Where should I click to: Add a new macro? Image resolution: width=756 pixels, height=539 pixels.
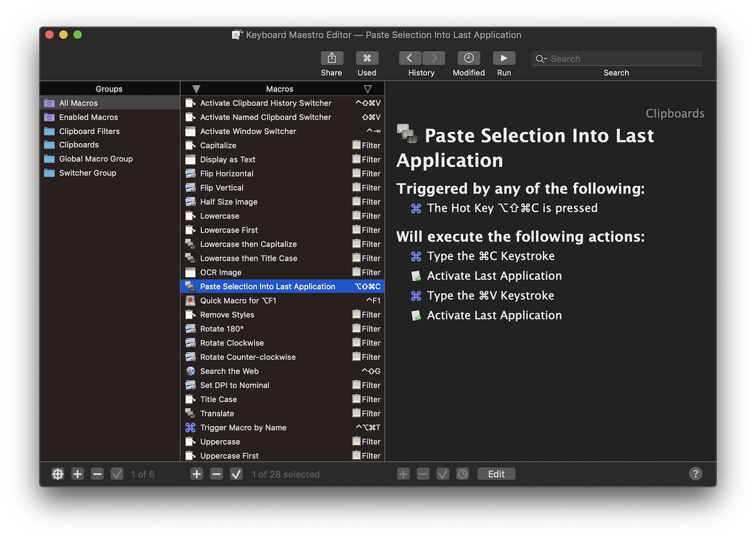point(197,474)
